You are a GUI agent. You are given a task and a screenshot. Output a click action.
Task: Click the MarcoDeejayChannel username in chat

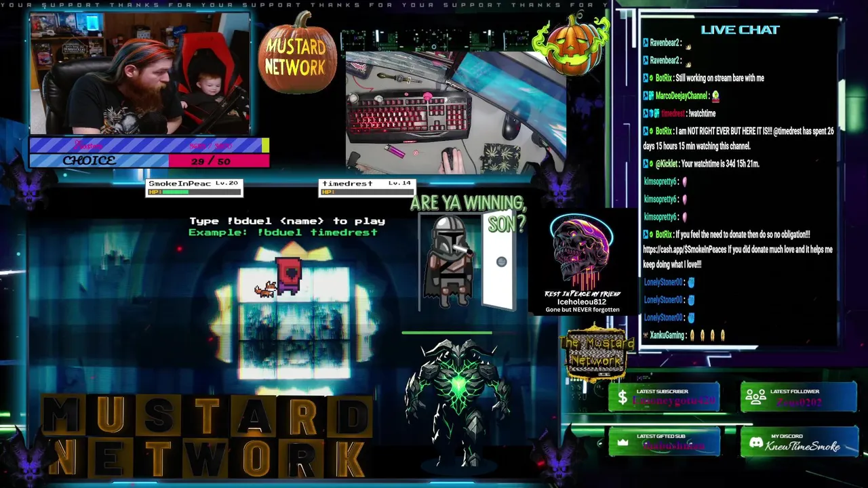point(682,96)
